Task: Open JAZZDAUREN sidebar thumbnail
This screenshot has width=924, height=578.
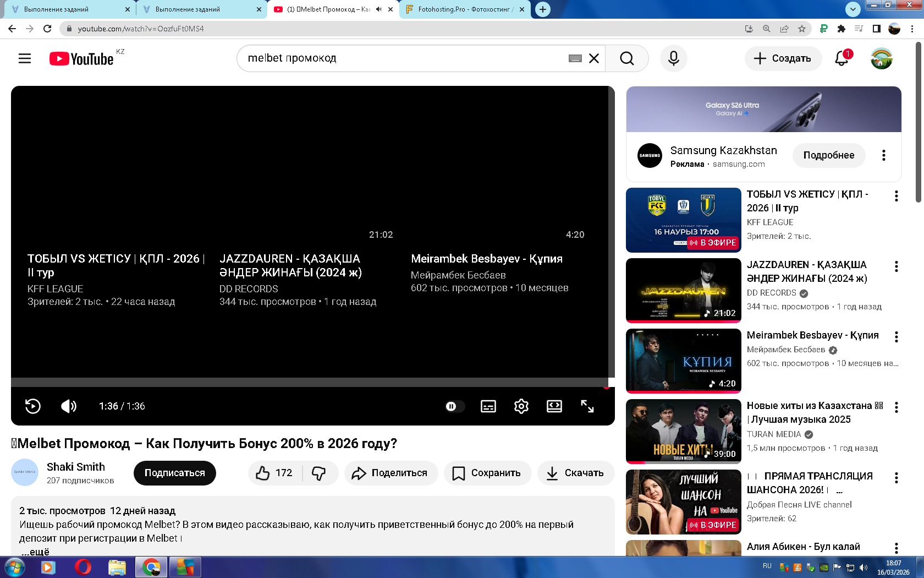Action: click(x=684, y=291)
